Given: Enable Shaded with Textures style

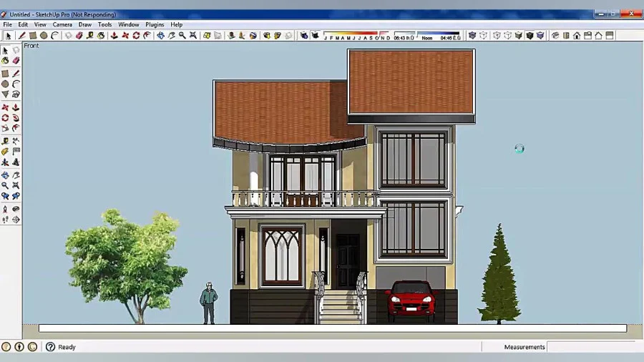Looking at the screenshot, I should [530, 36].
